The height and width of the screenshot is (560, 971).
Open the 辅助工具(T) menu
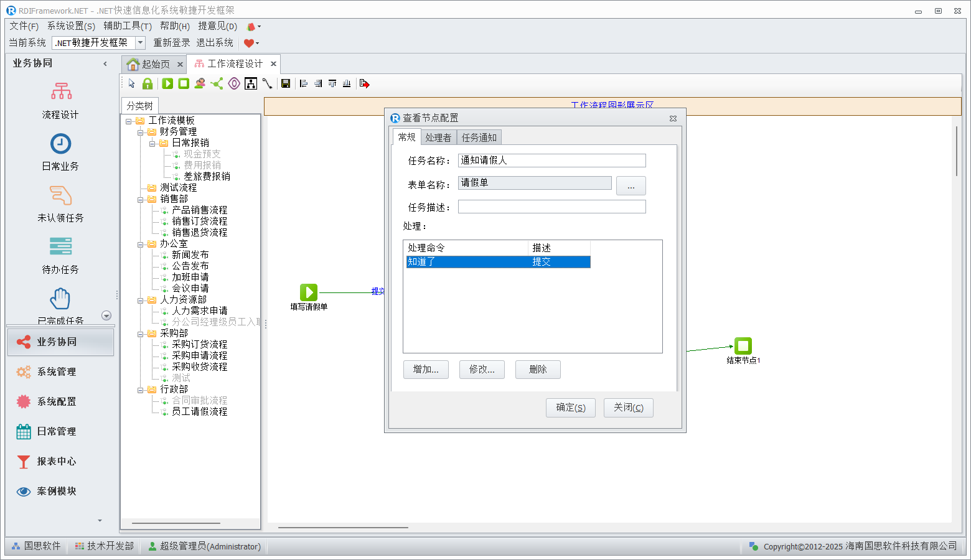(128, 26)
